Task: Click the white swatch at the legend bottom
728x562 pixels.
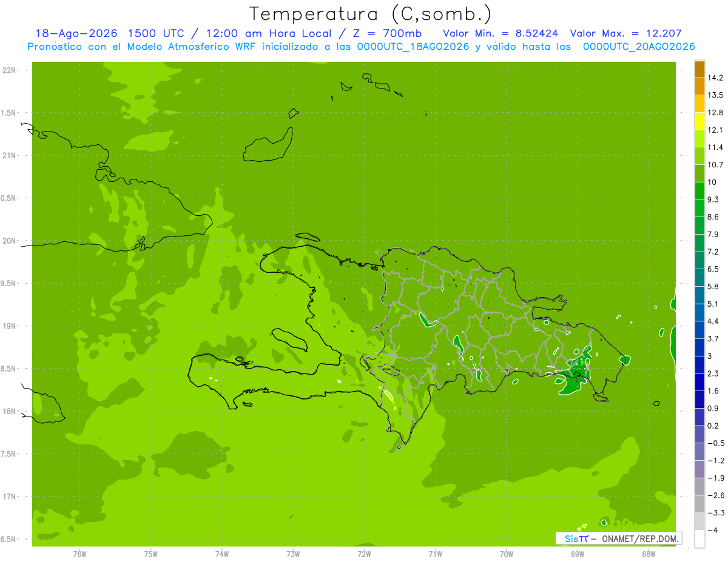Action: [699, 539]
